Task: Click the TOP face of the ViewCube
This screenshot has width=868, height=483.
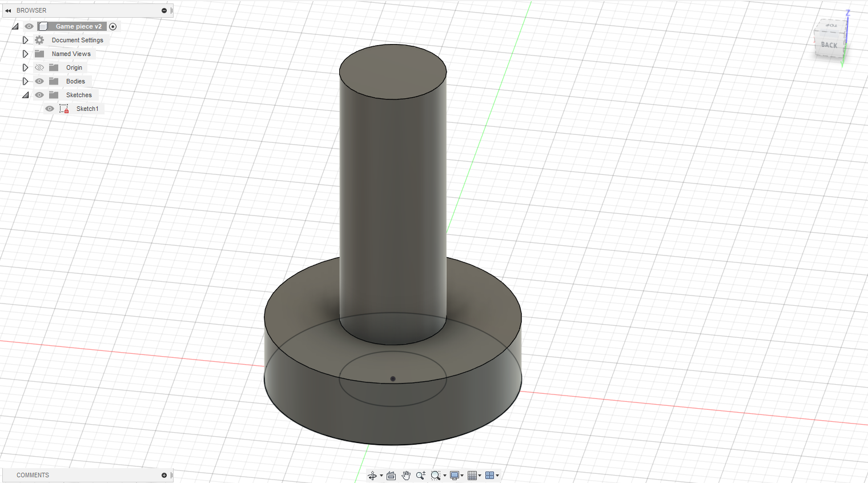Action: pos(831,25)
